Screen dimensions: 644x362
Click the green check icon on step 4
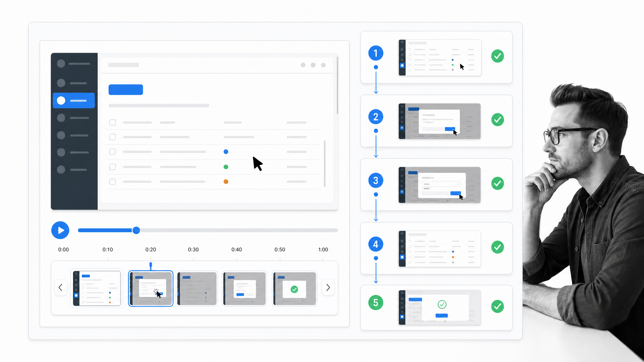pyautogui.click(x=497, y=247)
